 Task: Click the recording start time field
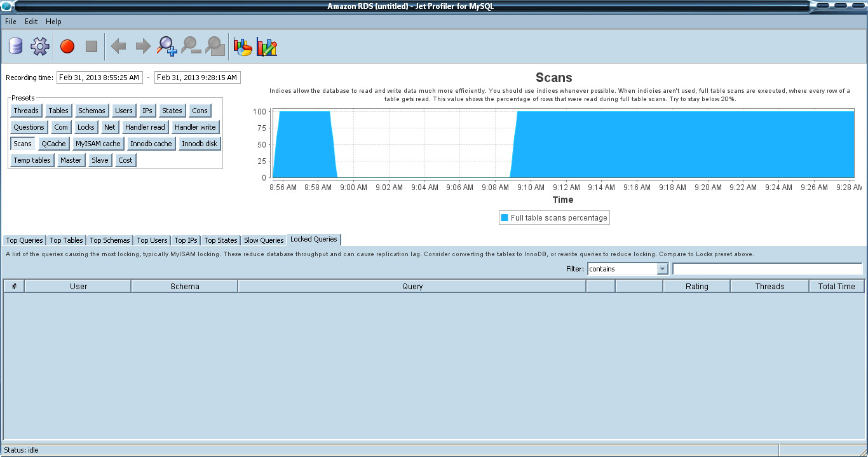pyautogui.click(x=100, y=78)
